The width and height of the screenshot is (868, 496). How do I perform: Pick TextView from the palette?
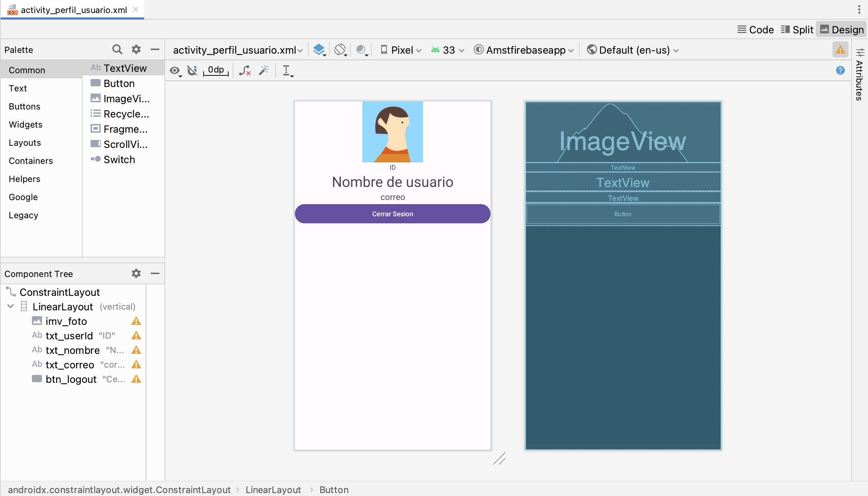[124, 68]
